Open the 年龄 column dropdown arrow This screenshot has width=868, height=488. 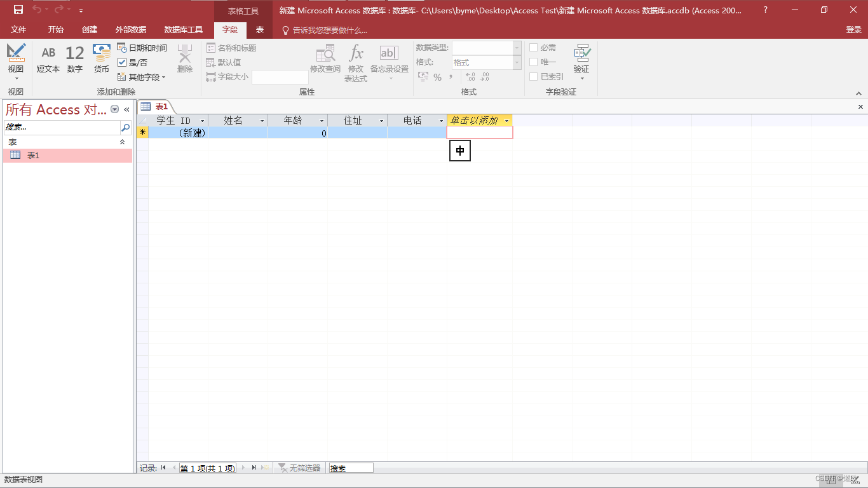322,121
